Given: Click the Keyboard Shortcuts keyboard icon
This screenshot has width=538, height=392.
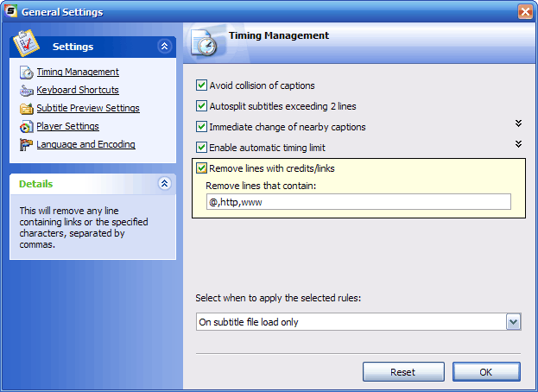Looking at the screenshot, I should pyautogui.click(x=27, y=91).
